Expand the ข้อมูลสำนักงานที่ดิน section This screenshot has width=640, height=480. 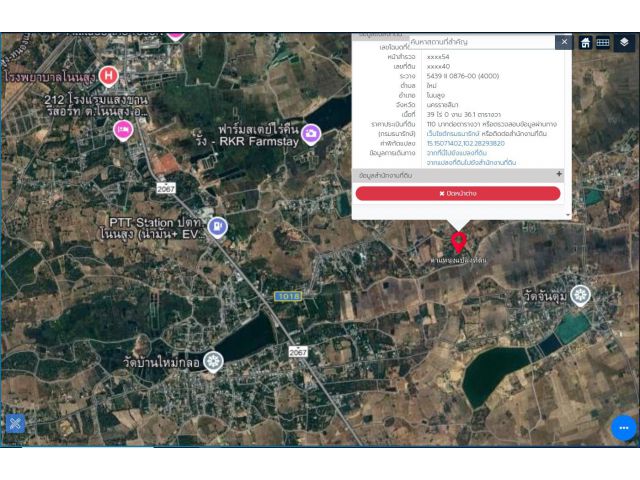click(x=558, y=175)
